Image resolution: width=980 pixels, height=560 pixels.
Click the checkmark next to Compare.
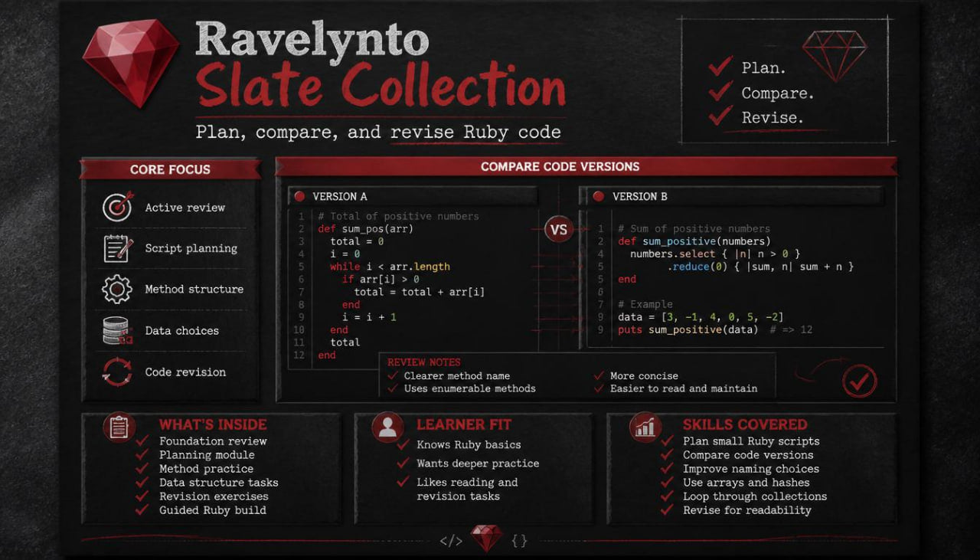tap(720, 91)
